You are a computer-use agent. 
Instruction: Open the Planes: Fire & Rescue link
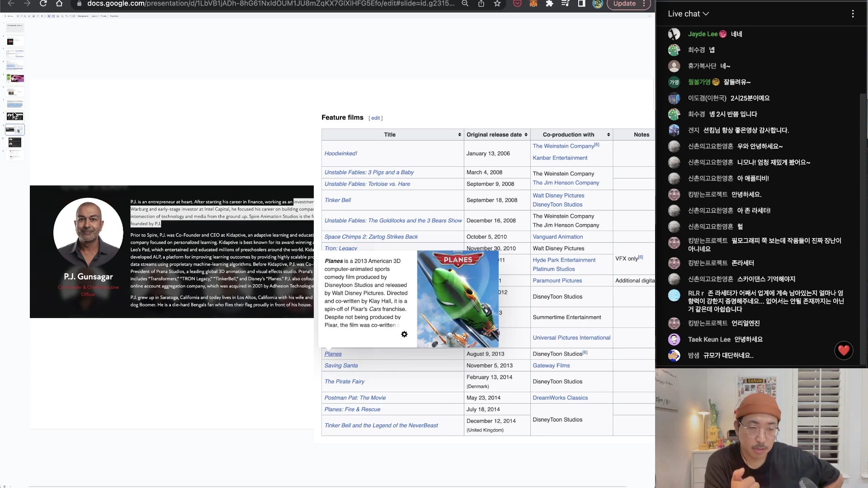[x=352, y=409]
